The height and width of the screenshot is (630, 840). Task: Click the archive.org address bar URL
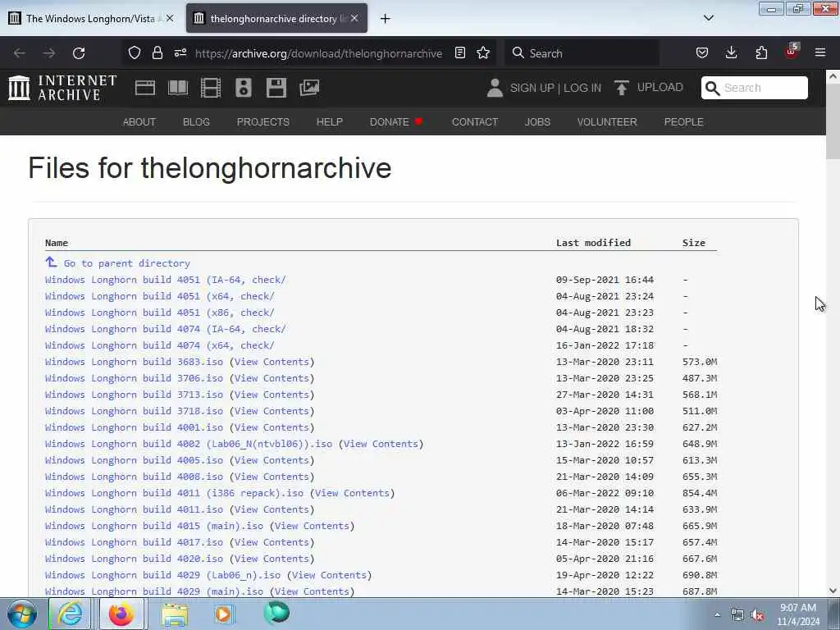318,53
